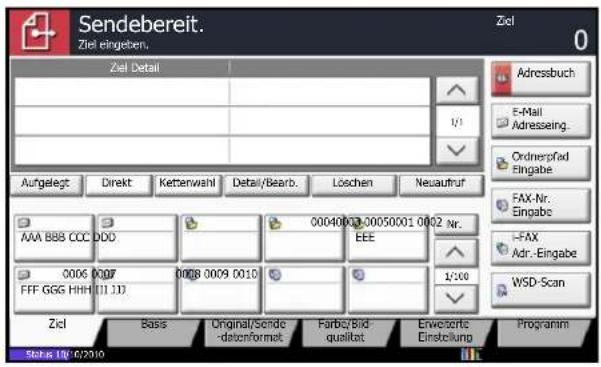The width and height of the screenshot is (601, 367).
Task: Move destination list up with upper arrow
Action: coord(456,90)
